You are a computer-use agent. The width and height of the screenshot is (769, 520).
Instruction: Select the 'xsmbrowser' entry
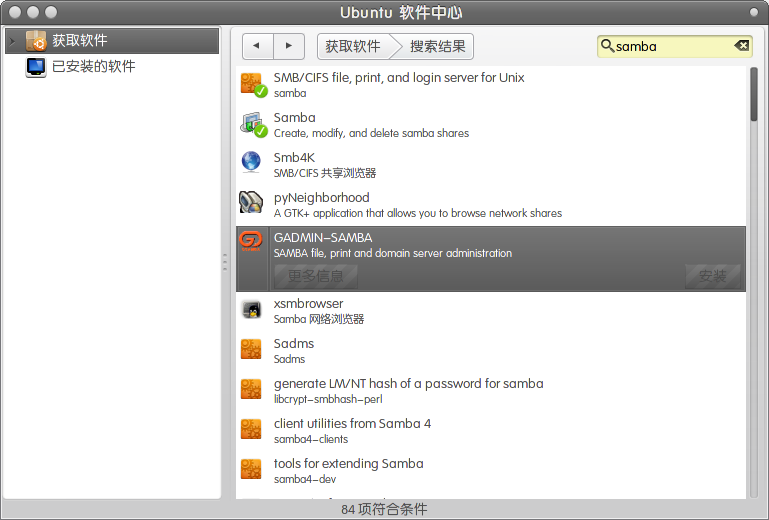[x=308, y=304]
